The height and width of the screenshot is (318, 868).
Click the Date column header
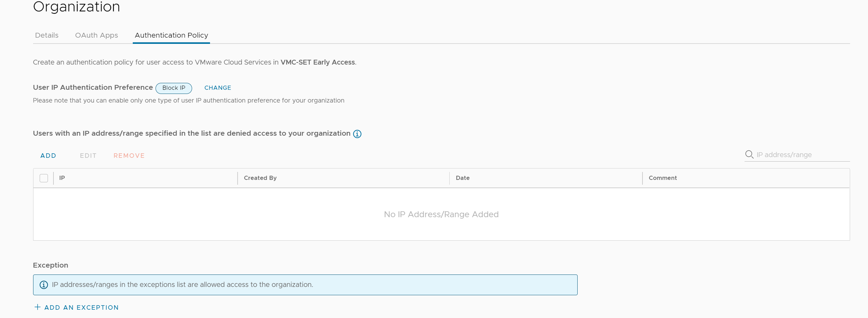click(462, 178)
